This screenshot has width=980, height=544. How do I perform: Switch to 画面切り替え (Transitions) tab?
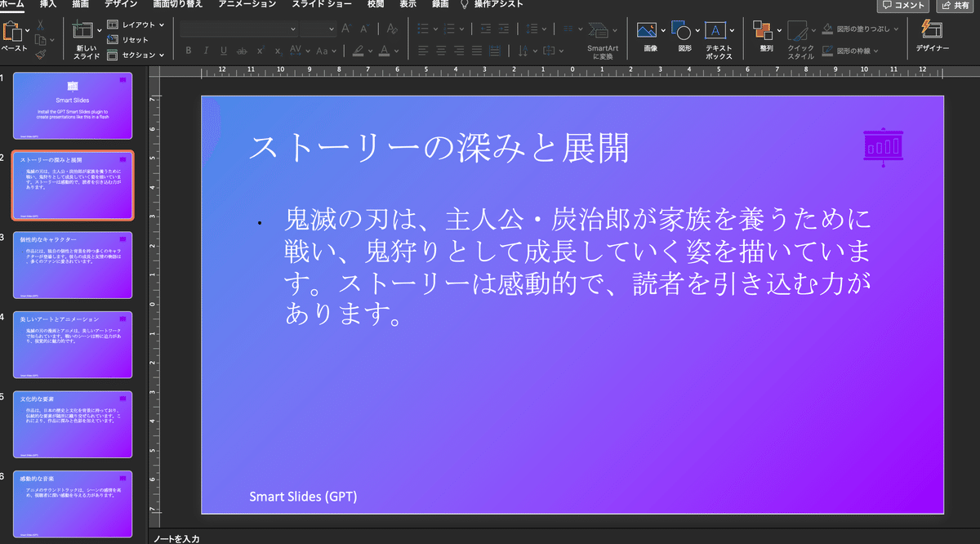(x=177, y=4)
